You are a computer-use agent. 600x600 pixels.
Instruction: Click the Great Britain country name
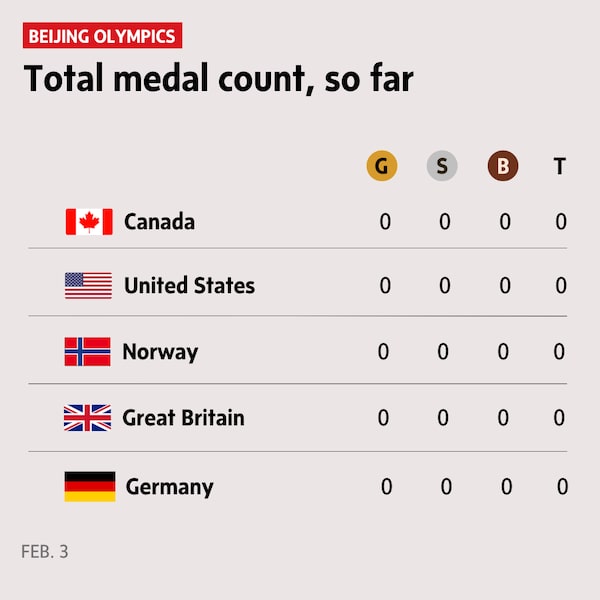pyautogui.click(x=183, y=418)
